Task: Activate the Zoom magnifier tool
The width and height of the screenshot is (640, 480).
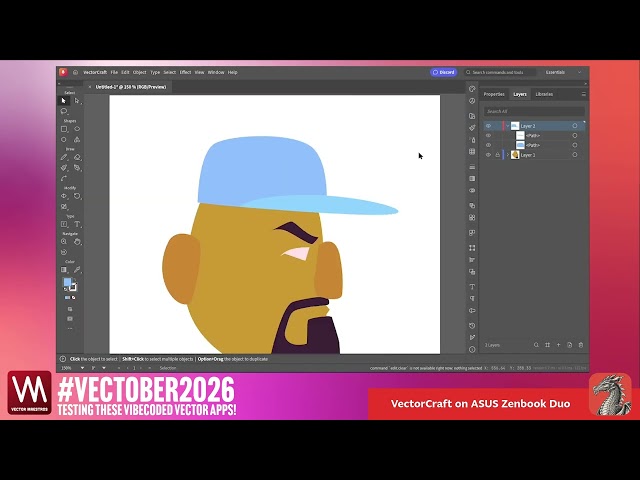Action: coord(64,242)
